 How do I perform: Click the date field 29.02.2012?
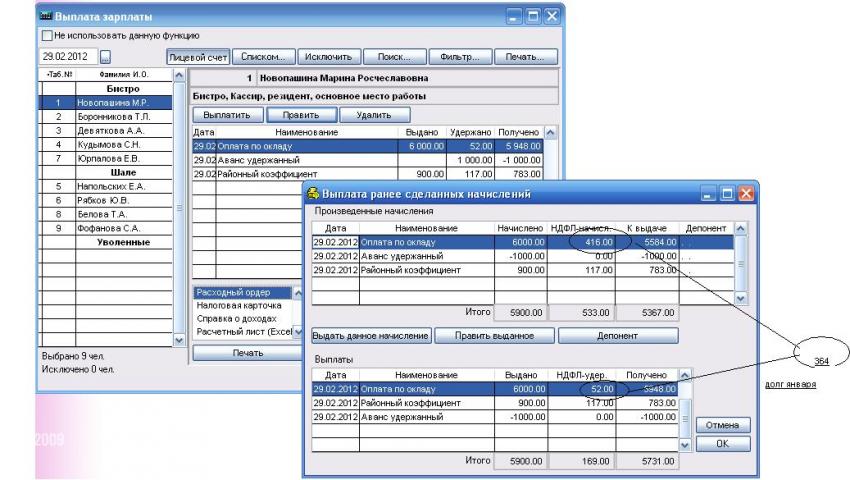coord(66,57)
